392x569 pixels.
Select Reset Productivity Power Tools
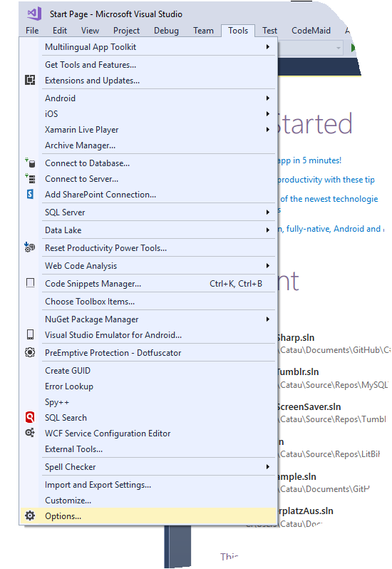click(x=149, y=248)
